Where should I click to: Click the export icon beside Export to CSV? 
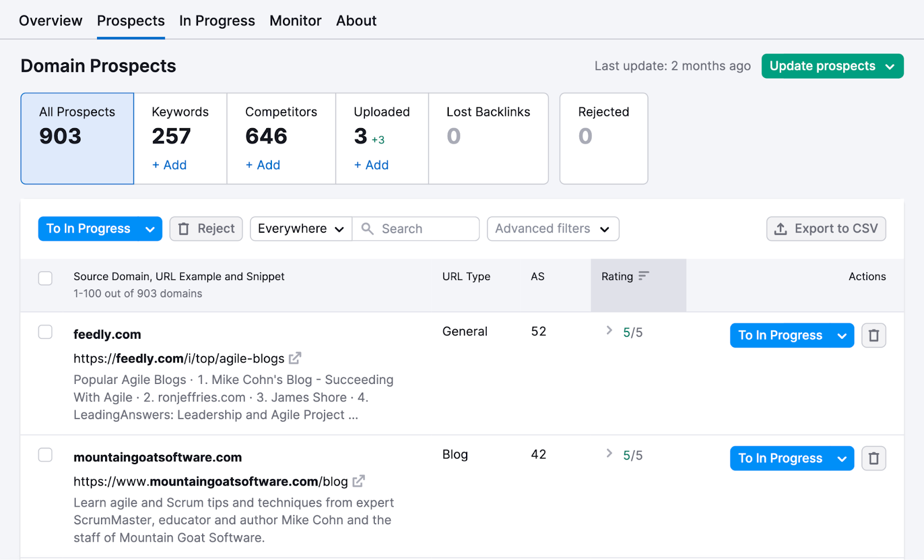[780, 229]
